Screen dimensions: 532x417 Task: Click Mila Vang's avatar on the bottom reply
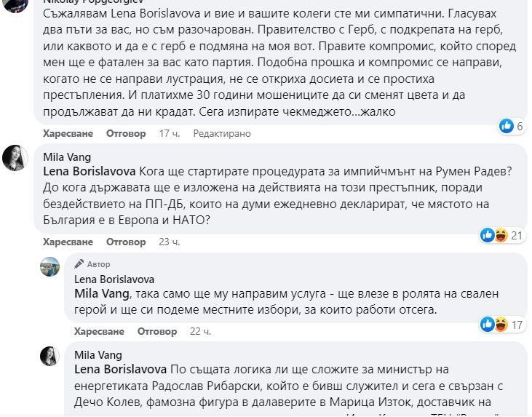(50, 356)
